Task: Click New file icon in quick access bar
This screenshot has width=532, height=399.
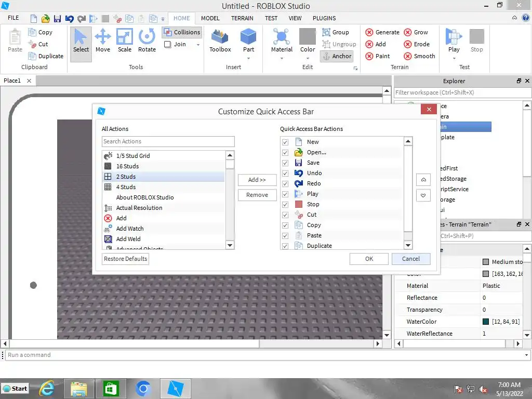Action: coord(34,18)
